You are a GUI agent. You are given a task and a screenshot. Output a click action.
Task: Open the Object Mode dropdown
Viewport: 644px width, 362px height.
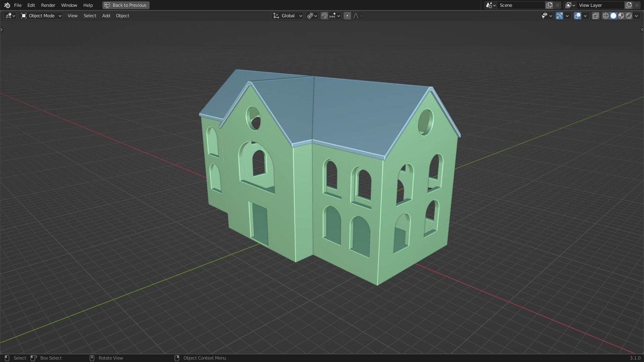41,16
